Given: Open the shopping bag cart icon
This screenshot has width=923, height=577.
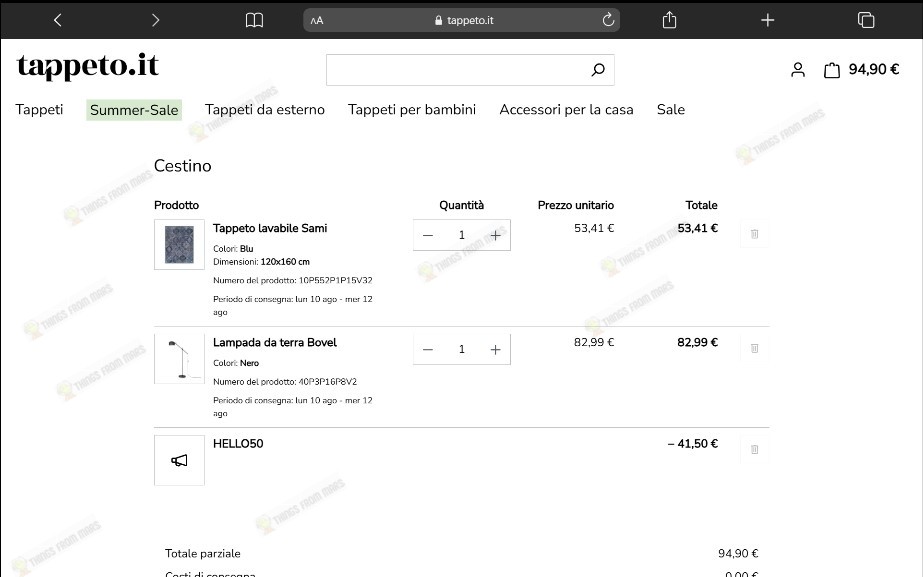Looking at the screenshot, I should click(x=832, y=70).
